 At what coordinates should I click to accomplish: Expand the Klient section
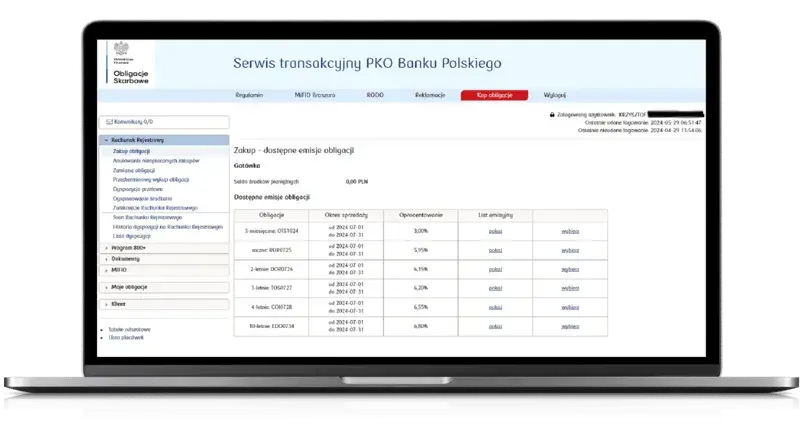pos(164,304)
